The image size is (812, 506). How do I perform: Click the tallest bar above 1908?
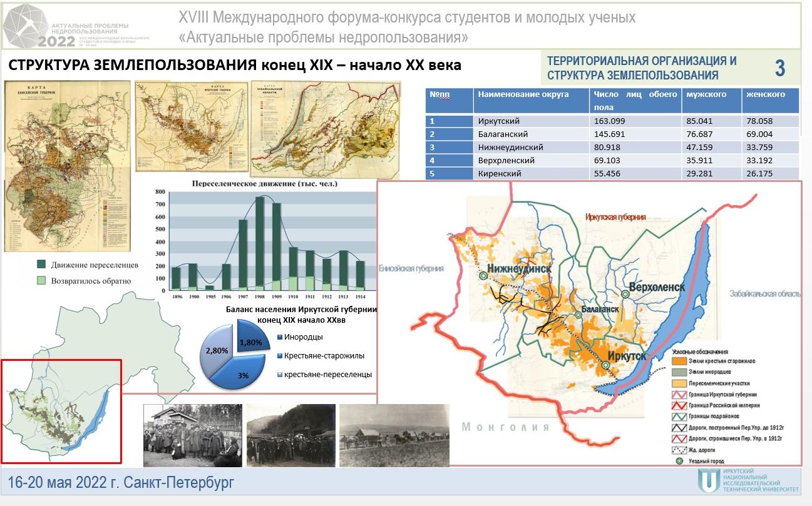[259, 243]
